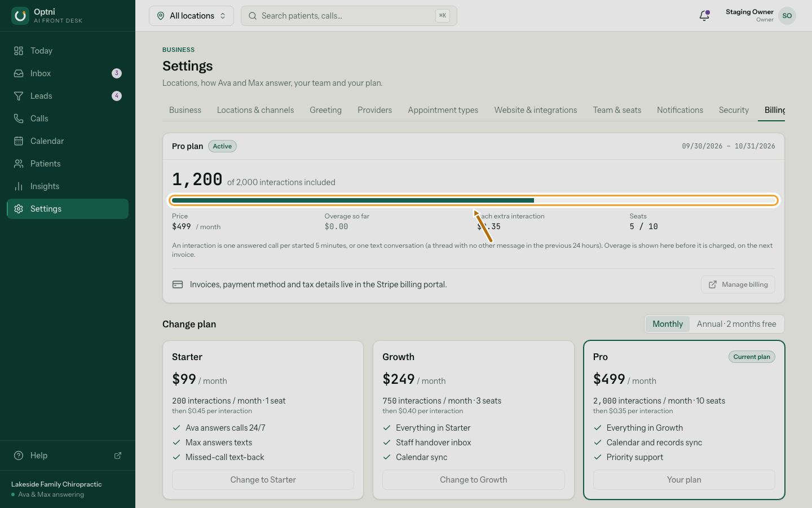The height and width of the screenshot is (508, 812).
Task: Click the credit card icon beside Invoices
Action: [178, 284]
